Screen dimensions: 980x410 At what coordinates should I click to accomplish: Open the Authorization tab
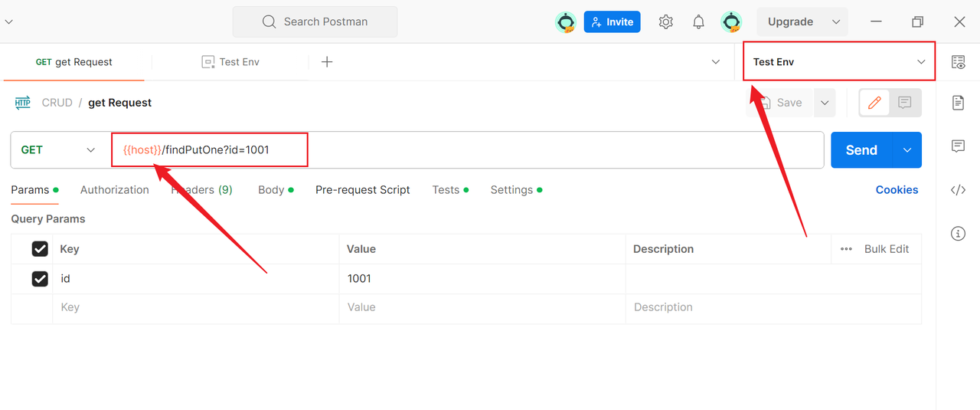[115, 190]
